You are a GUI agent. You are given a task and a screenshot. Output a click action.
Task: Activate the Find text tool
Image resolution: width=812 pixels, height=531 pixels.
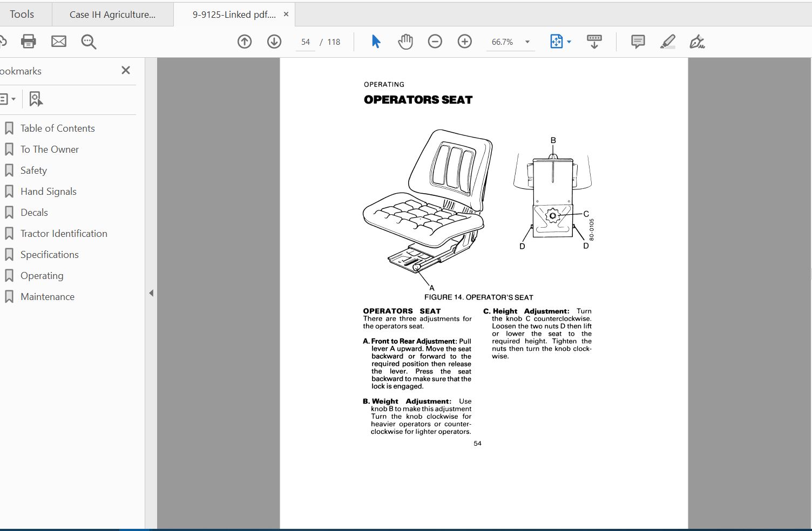point(88,41)
